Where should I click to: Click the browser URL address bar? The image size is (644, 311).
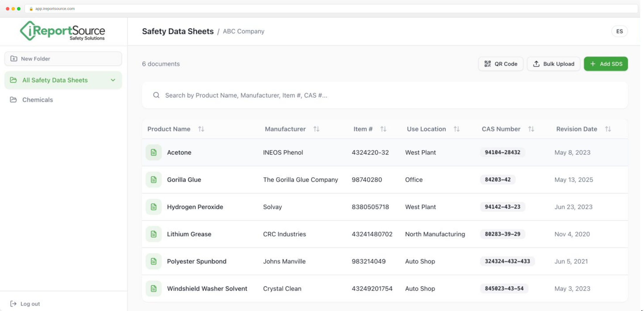pyautogui.click(x=331, y=9)
